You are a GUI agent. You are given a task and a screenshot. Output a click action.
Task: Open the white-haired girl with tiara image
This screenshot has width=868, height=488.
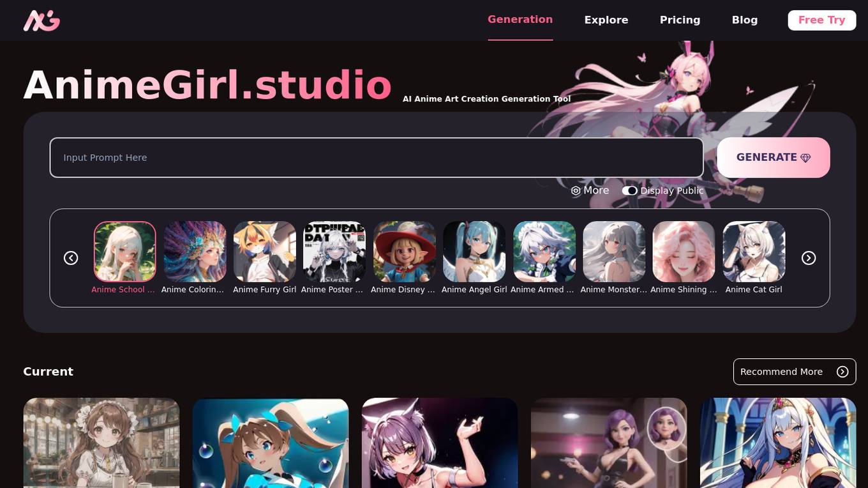(x=778, y=443)
